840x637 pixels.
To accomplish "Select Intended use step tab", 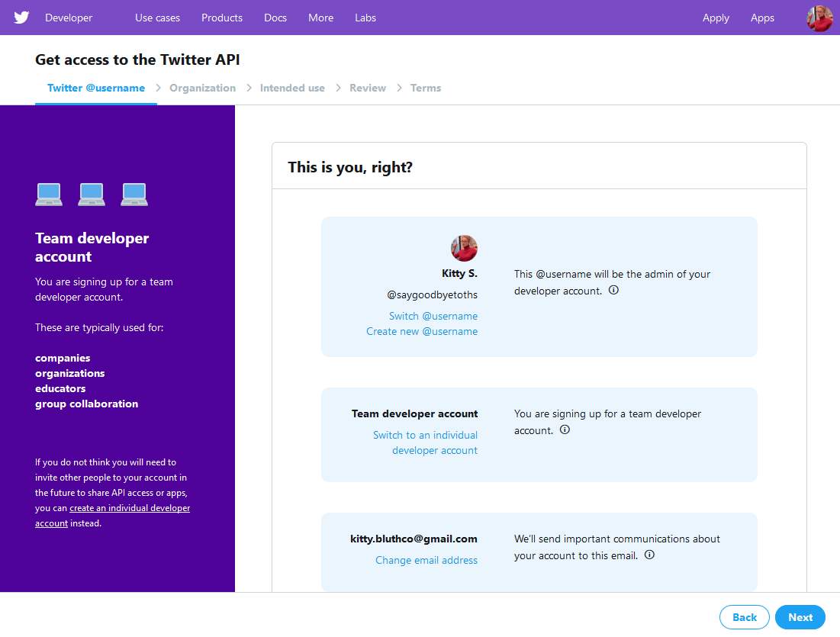I will pyautogui.click(x=292, y=88).
